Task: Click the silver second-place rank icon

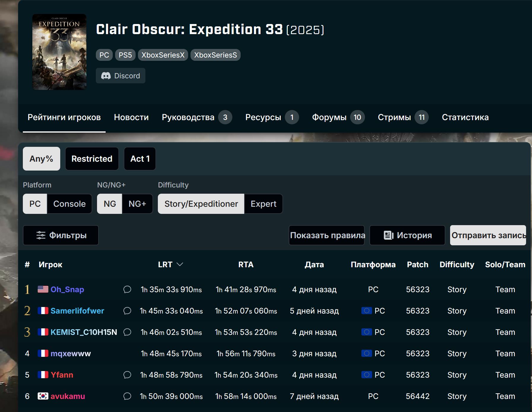Action: [x=27, y=311]
